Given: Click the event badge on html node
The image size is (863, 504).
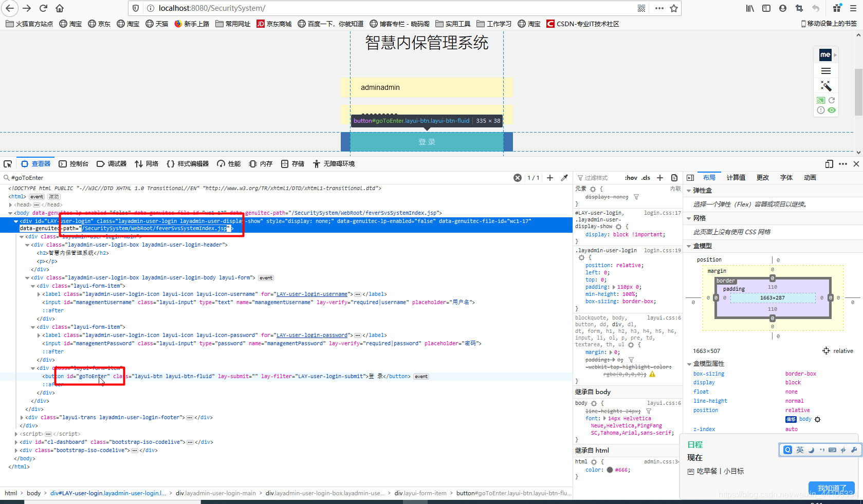Looking at the screenshot, I should [36, 197].
